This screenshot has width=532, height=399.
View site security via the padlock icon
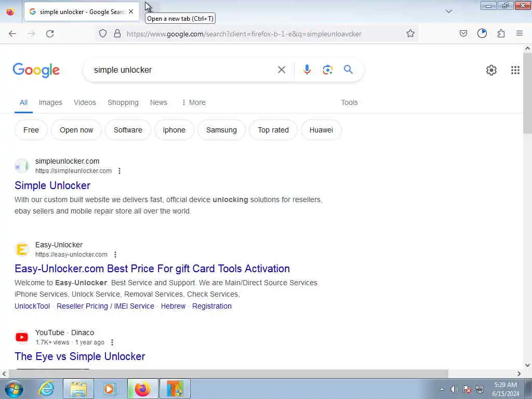(x=117, y=33)
